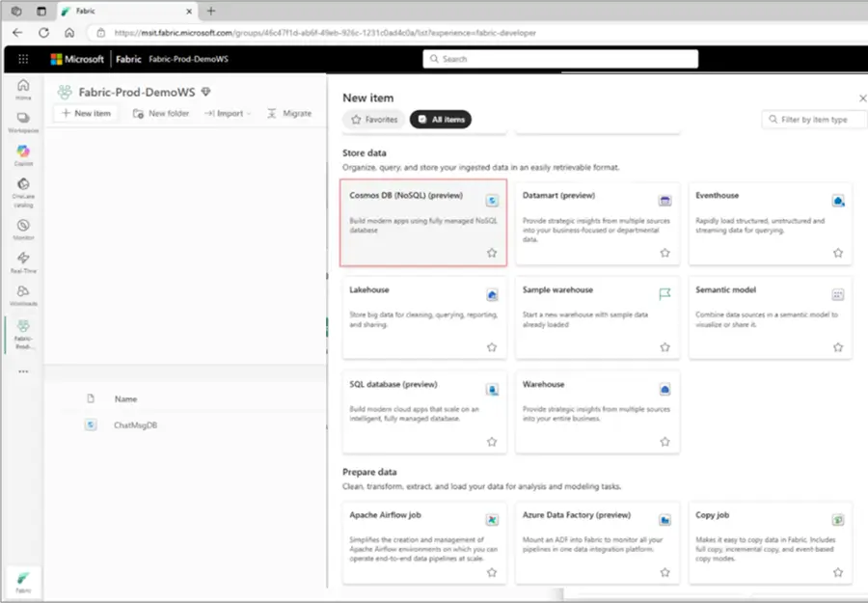Open Workspaces from the left sidebar
868x603 pixels.
click(23, 123)
